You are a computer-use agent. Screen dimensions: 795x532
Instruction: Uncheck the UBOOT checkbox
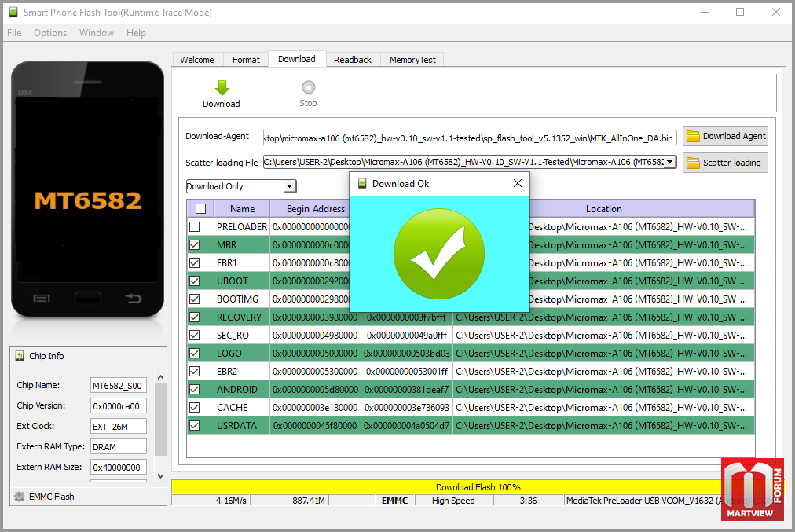(x=194, y=281)
